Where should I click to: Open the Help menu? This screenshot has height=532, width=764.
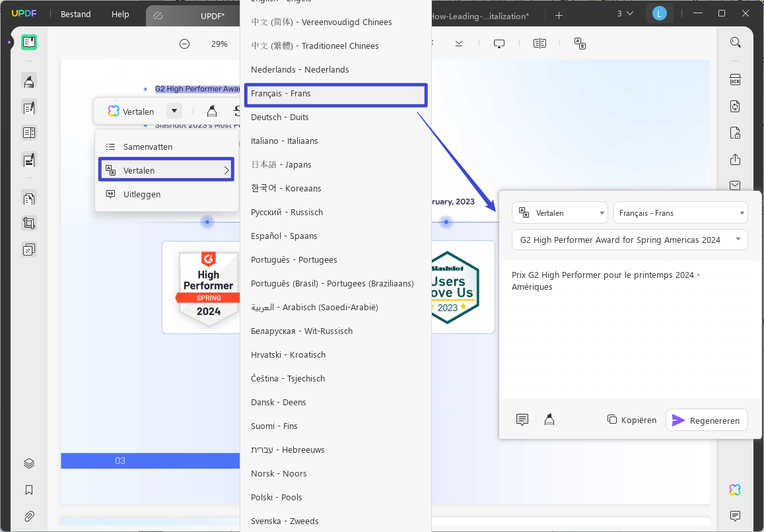click(x=120, y=14)
